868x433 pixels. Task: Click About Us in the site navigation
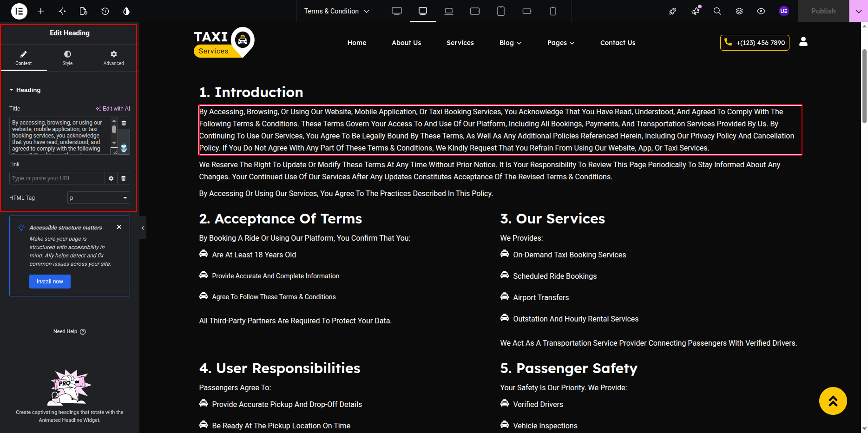click(407, 43)
